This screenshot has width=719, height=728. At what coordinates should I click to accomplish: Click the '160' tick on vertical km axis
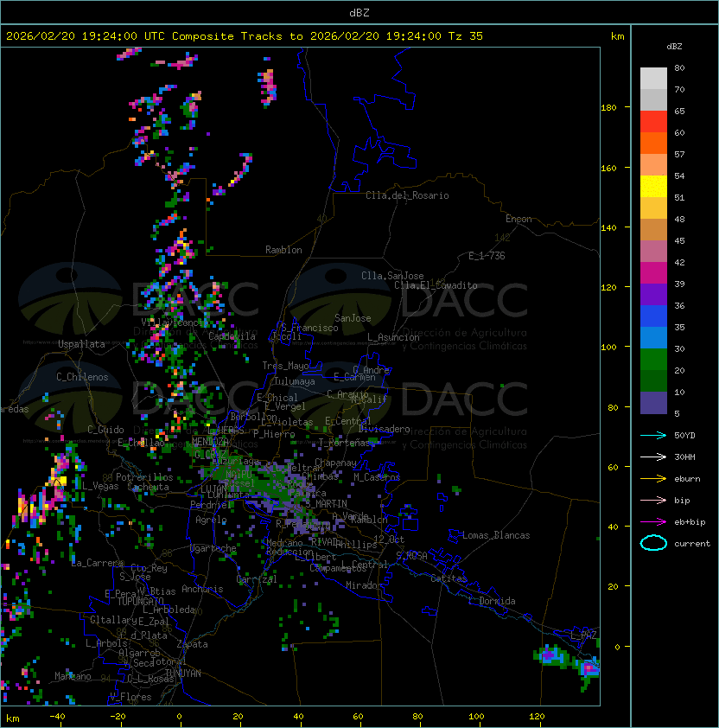pos(608,168)
